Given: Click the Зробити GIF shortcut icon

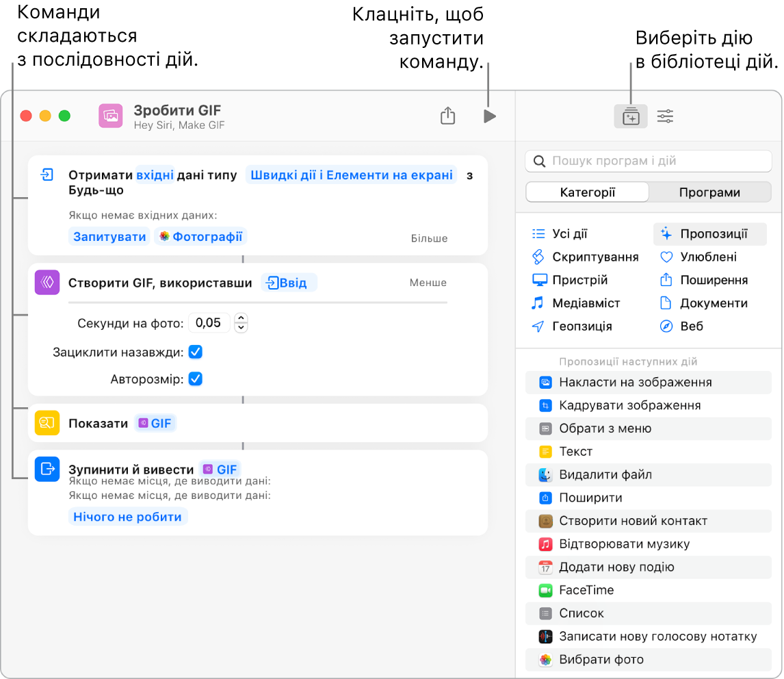Looking at the screenshot, I should pos(110,116).
